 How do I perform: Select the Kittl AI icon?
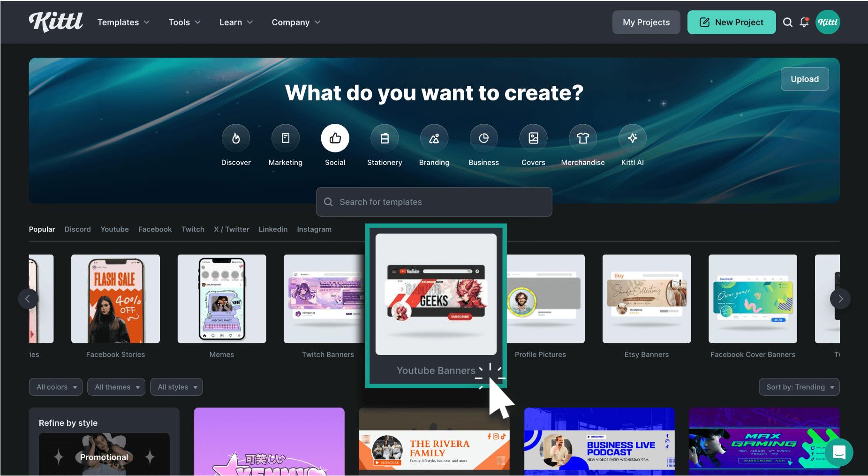(632, 138)
